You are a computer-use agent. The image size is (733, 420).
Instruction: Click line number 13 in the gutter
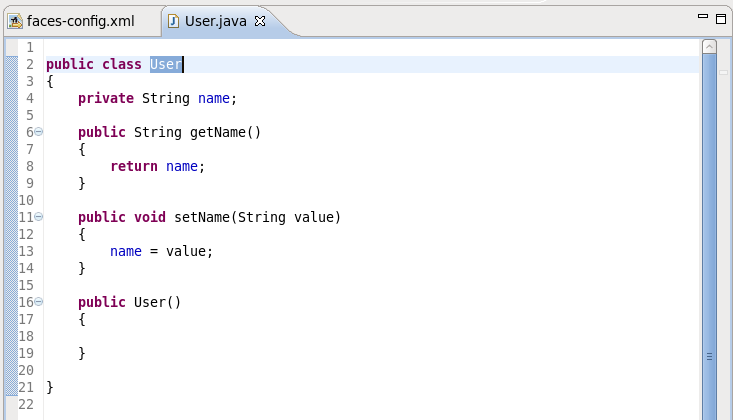click(26, 251)
